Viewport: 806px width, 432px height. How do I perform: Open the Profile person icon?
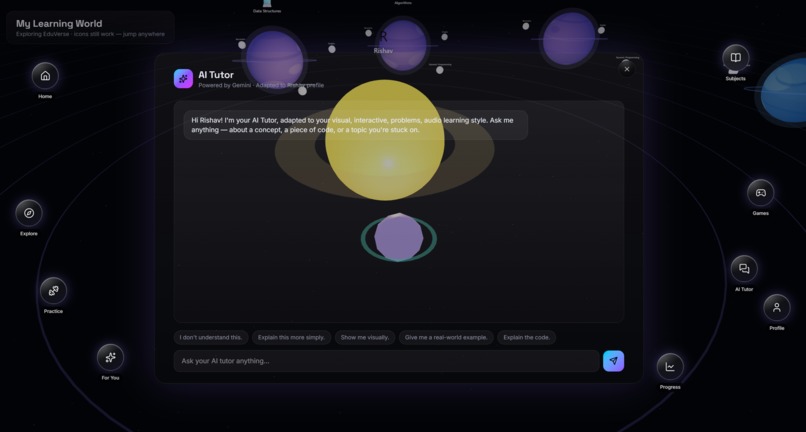(x=777, y=308)
